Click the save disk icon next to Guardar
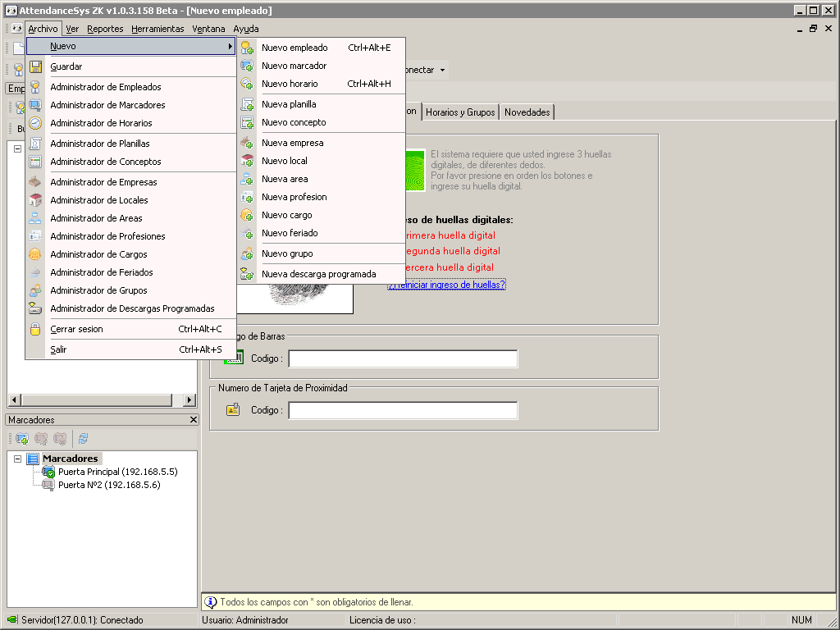Viewport: 840px width, 630px height. [x=35, y=66]
